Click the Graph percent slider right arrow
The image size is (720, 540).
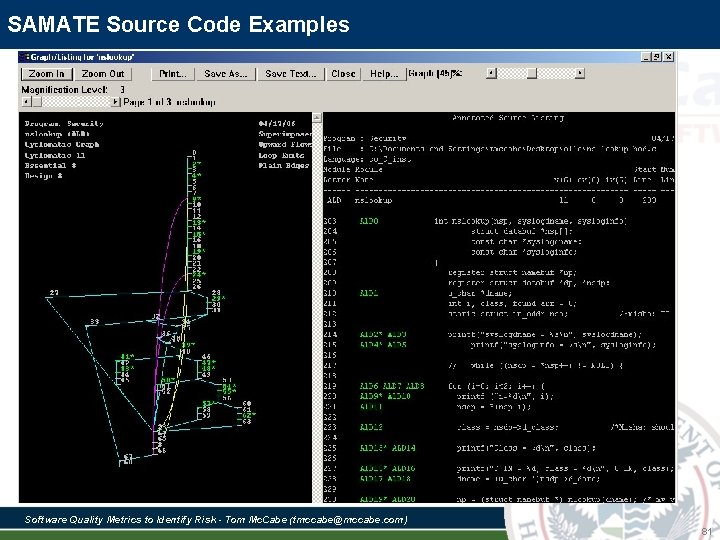pyautogui.click(x=580, y=73)
